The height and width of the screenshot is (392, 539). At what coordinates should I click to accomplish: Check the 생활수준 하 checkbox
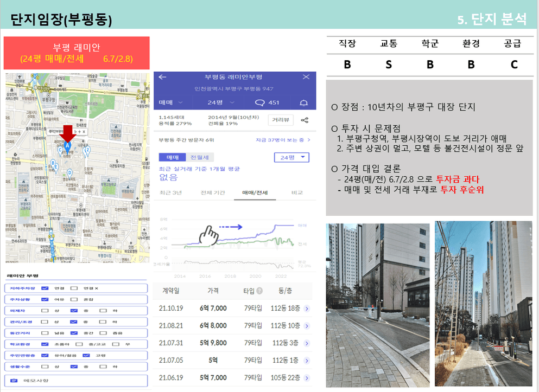click(x=103, y=367)
